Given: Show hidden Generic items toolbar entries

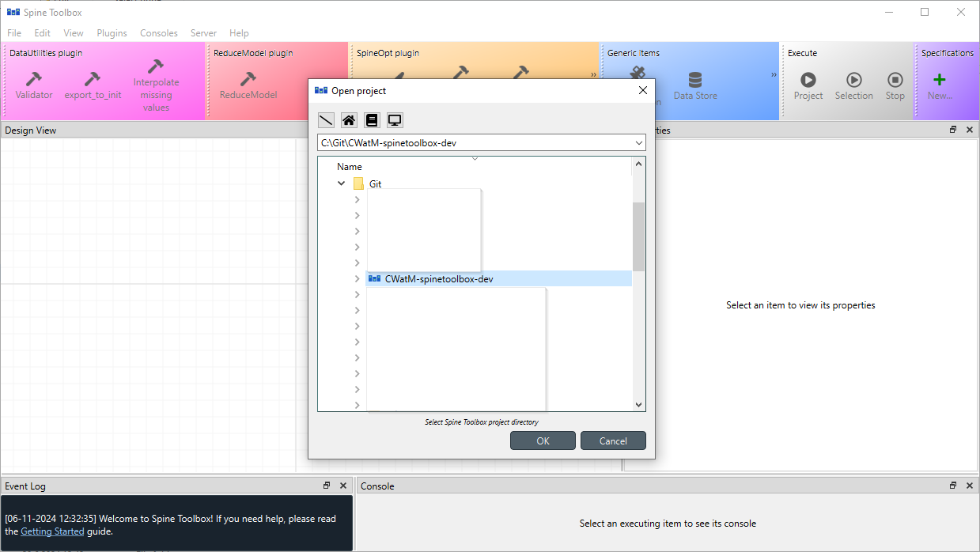Looking at the screenshot, I should [x=774, y=75].
